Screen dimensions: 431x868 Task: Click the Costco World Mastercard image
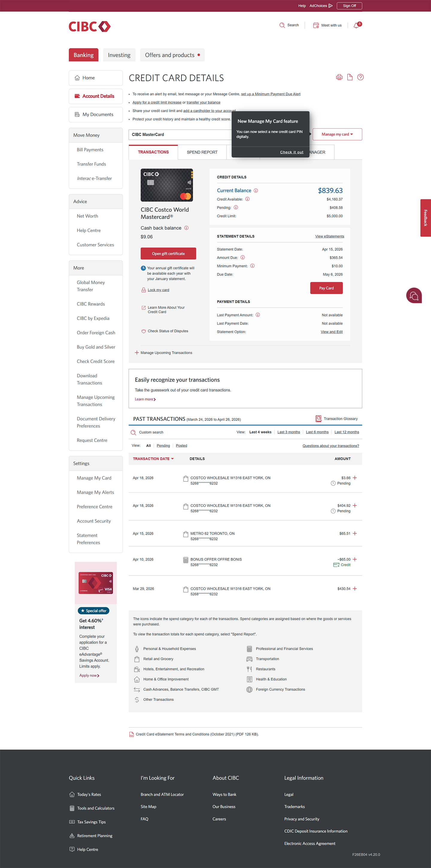coord(167,185)
